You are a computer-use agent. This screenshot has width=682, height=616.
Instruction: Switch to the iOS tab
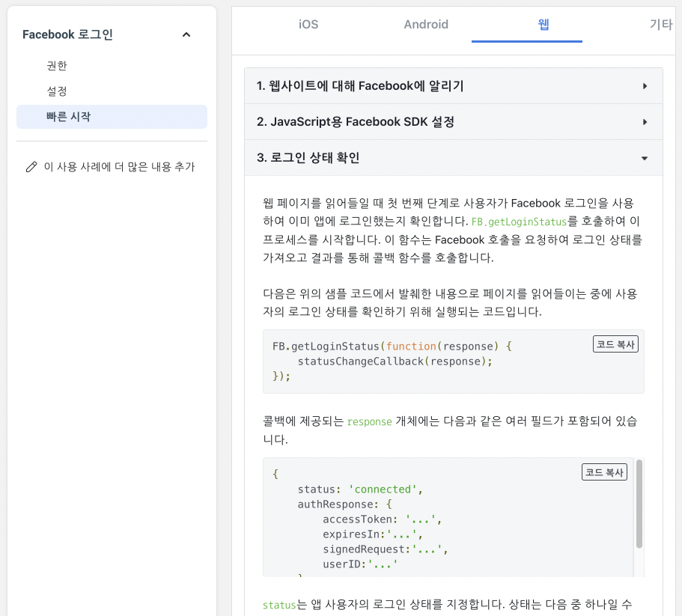click(x=308, y=25)
